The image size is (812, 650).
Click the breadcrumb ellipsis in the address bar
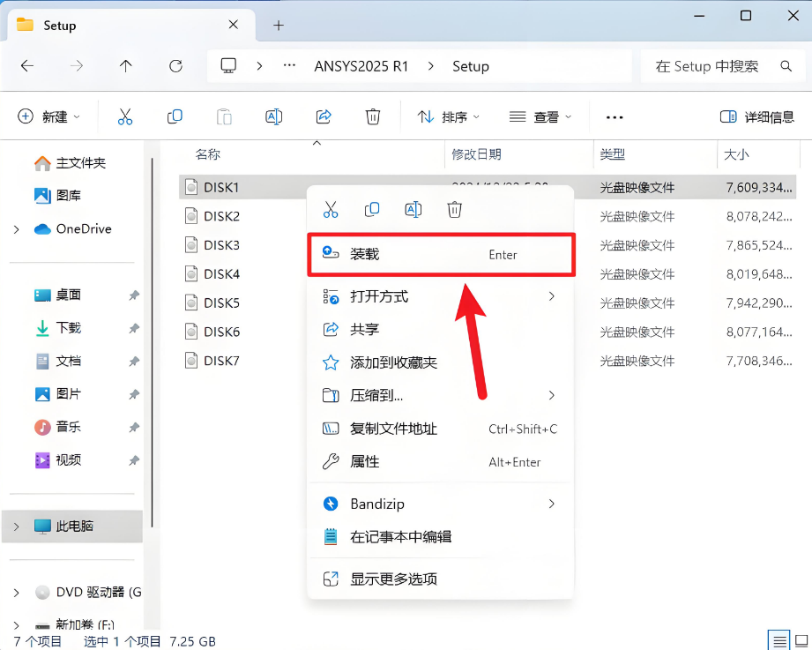pyautogui.click(x=289, y=66)
